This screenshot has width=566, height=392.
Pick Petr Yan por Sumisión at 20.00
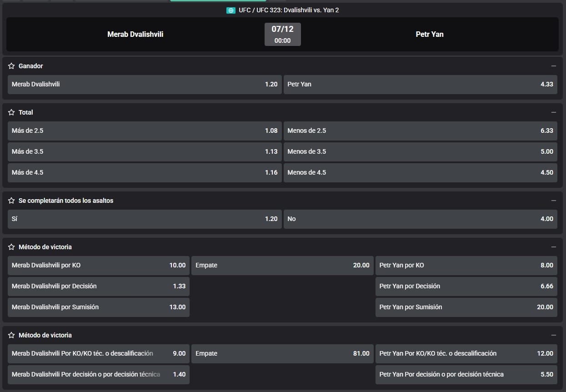pyautogui.click(x=466, y=307)
